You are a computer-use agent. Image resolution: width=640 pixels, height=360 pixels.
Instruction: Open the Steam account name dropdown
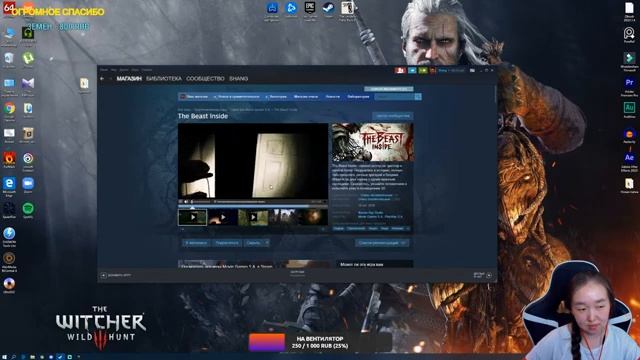[451, 71]
